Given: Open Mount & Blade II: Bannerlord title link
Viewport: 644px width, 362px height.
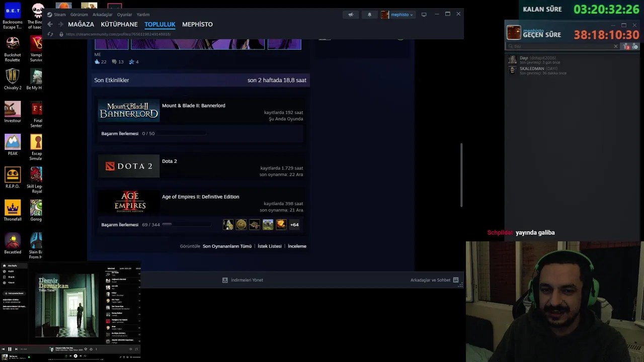Looking at the screenshot, I should tap(194, 106).
